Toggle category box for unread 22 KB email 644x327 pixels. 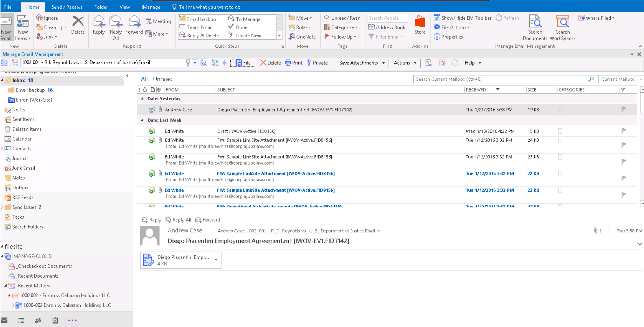(x=560, y=174)
